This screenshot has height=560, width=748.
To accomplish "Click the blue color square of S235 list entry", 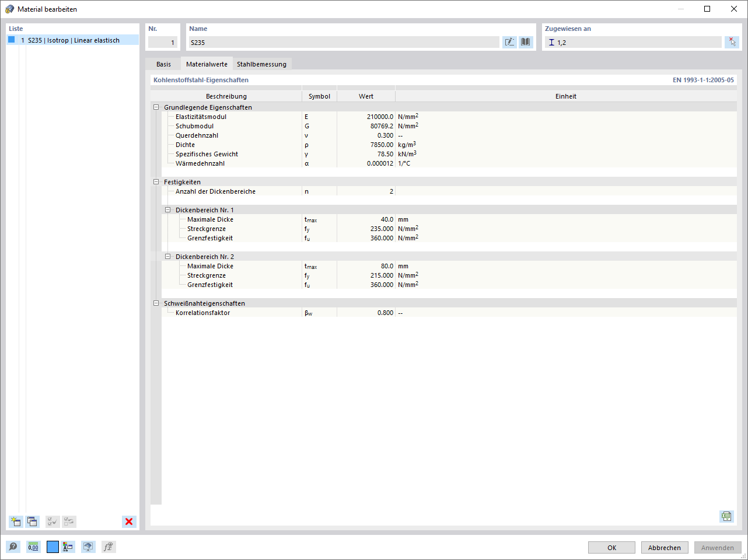I will 11,40.
